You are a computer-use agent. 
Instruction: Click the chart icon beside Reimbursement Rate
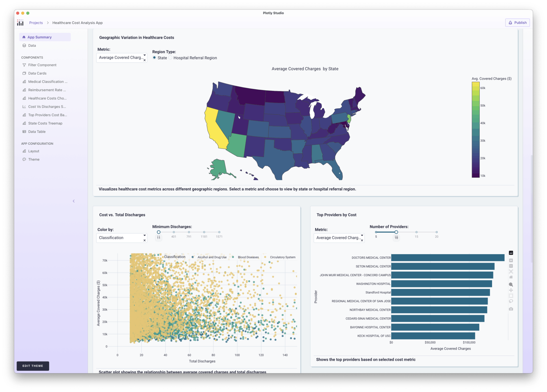pyautogui.click(x=24, y=90)
